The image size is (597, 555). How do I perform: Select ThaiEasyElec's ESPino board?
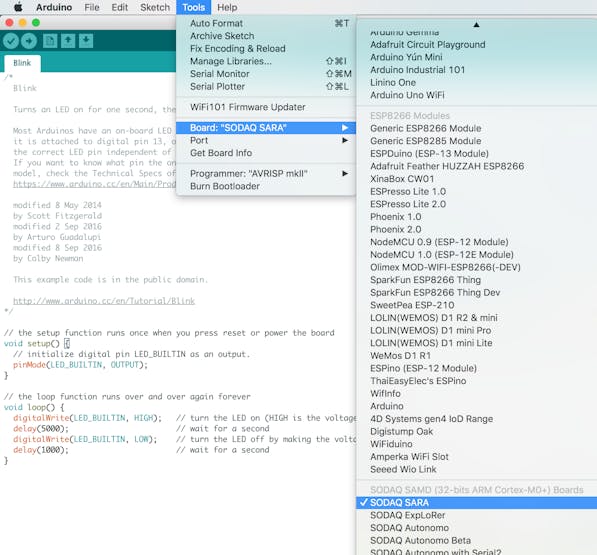point(477,381)
